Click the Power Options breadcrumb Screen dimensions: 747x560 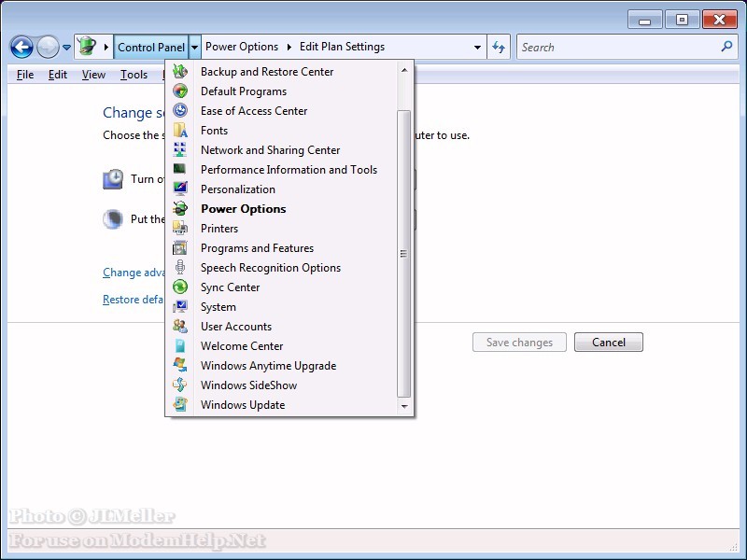tap(242, 47)
